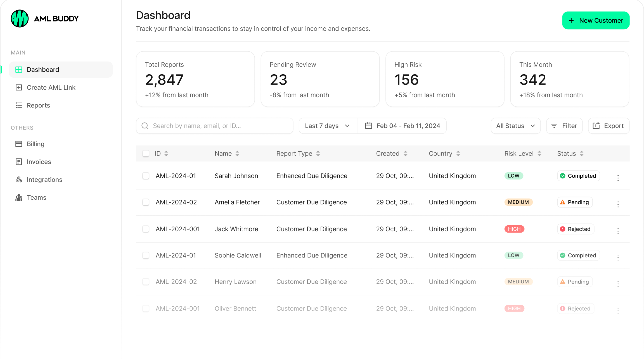The image size is (644, 363).
Task: Open the Integrations sidebar icon
Action: (19, 180)
